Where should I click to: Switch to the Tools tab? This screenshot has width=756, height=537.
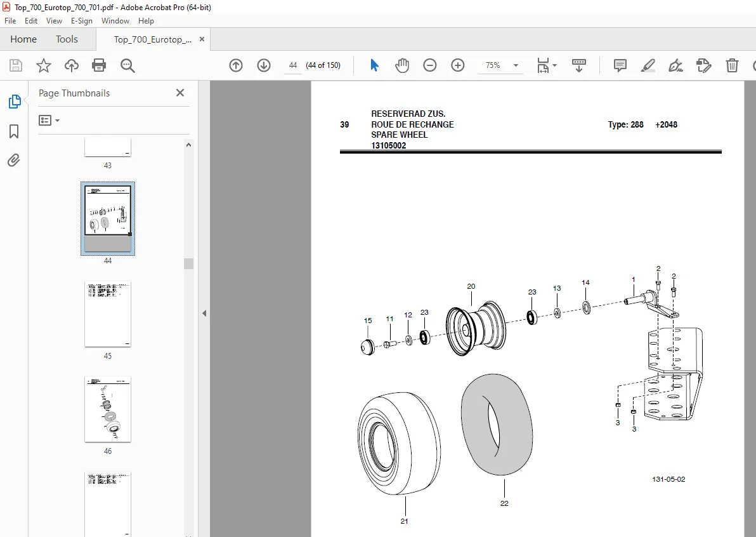[67, 39]
